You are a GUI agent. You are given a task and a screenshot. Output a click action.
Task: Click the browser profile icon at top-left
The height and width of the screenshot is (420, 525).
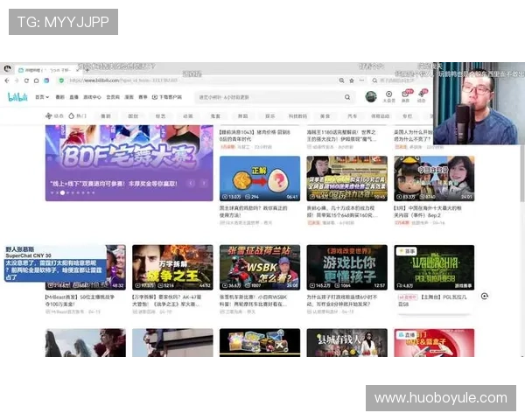point(7,69)
